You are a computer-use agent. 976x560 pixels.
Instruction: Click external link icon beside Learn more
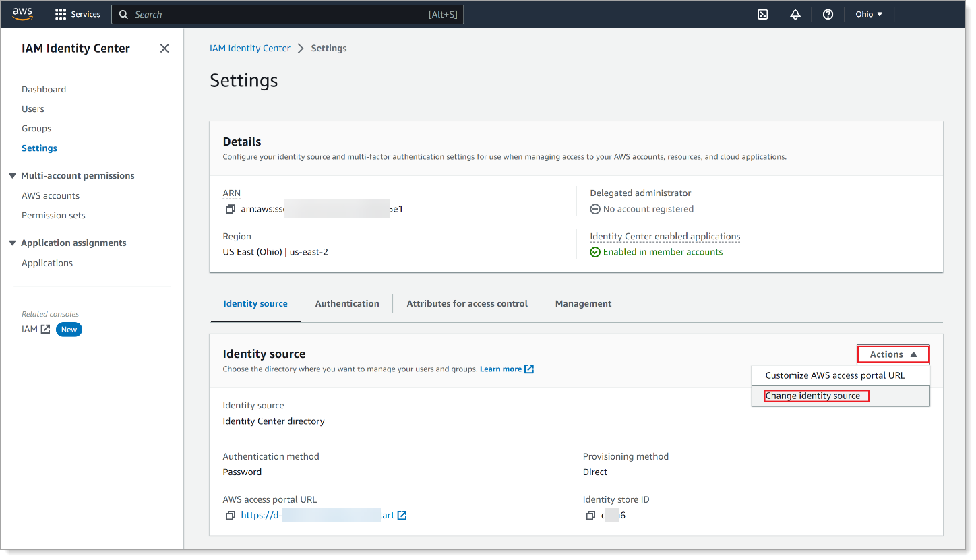pyautogui.click(x=529, y=369)
